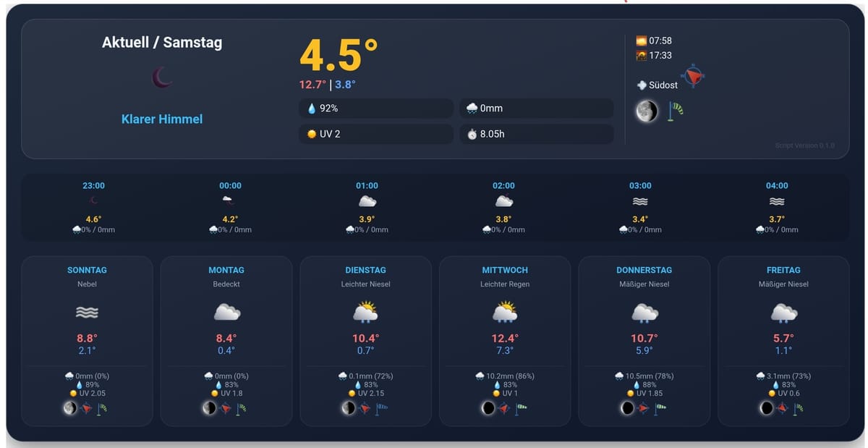The height and width of the screenshot is (448, 868).
Task: Click the large 4.5° current temperature
Action: coord(339,54)
